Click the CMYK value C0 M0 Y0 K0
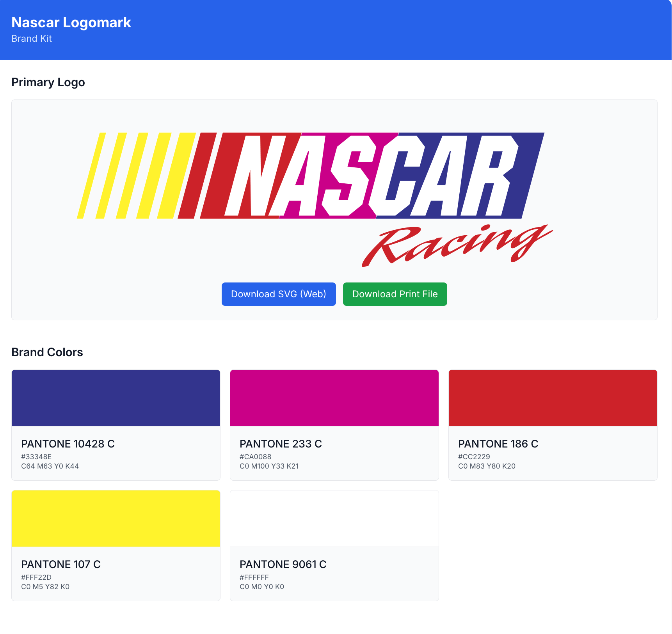Image resolution: width=672 pixels, height=634 pixels. coord(262,587)
